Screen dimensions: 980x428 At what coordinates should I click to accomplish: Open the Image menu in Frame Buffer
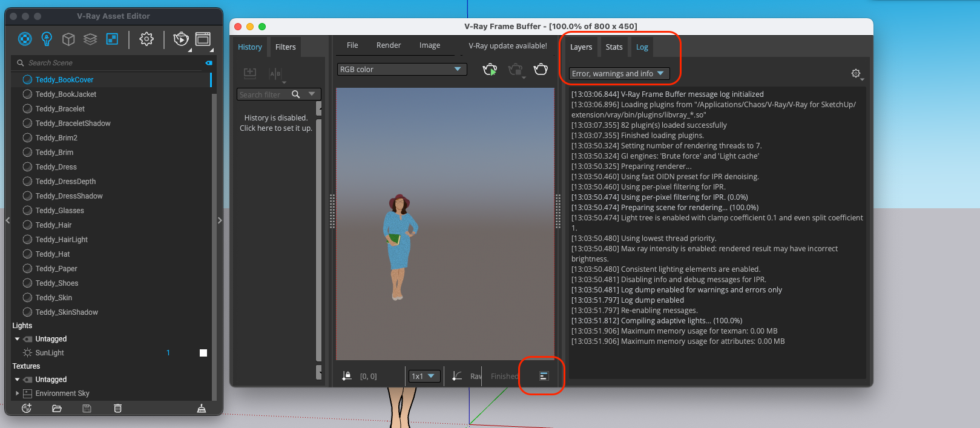(x=430, y=45)
